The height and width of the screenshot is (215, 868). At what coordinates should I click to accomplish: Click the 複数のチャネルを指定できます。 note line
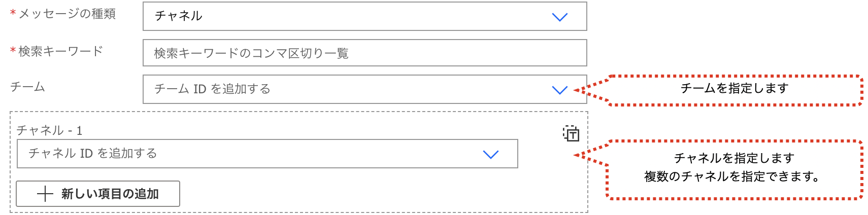coord(732,176)
